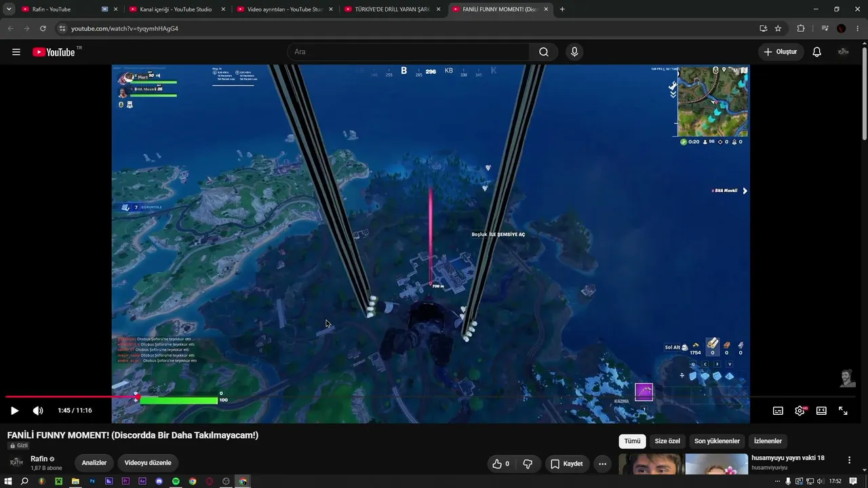868x488 pixels.
Task: Open Discord from the taskbar
Action: (159, 481)
